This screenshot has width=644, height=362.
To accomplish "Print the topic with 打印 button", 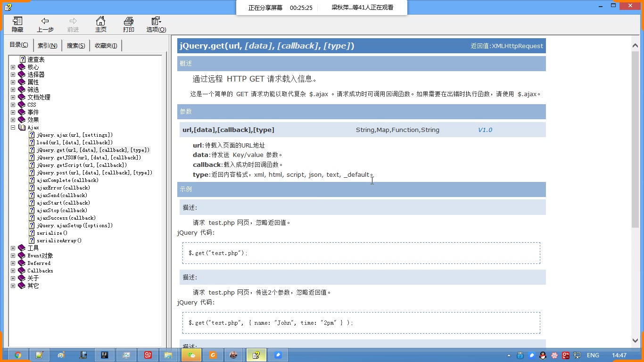I will point(129,25).
